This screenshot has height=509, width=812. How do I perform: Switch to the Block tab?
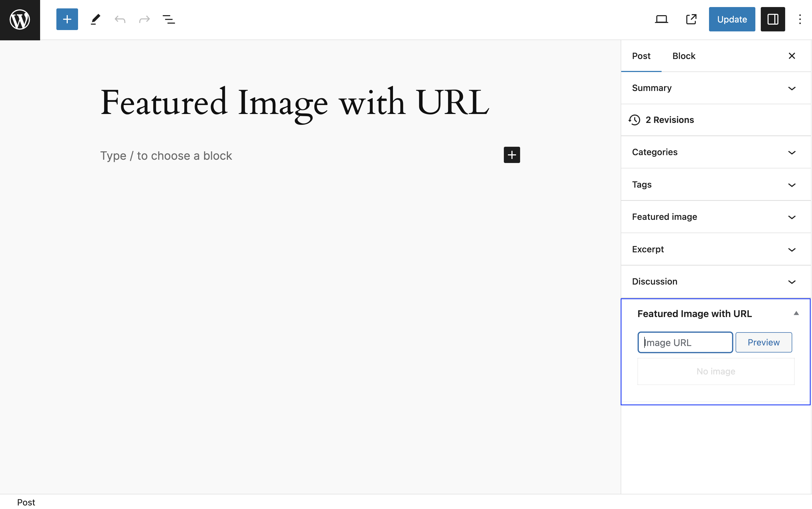click(x=684, y=56)
